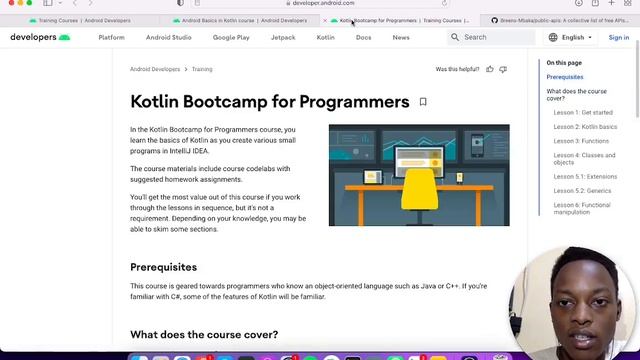Open the Kotlin menu
640x360 pixels.
point(325,37)
